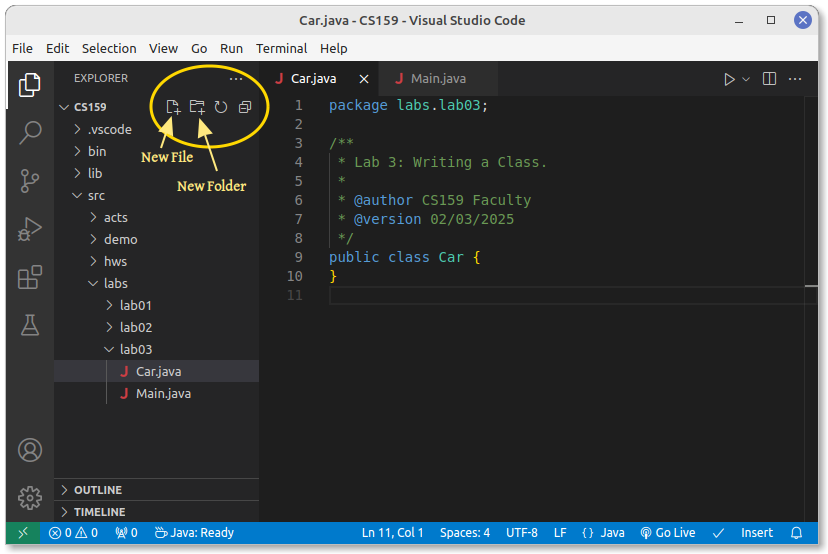The width and height of the screenshot is (828, 554).
Task: Open the Help menu
Action: pos(334,49)
